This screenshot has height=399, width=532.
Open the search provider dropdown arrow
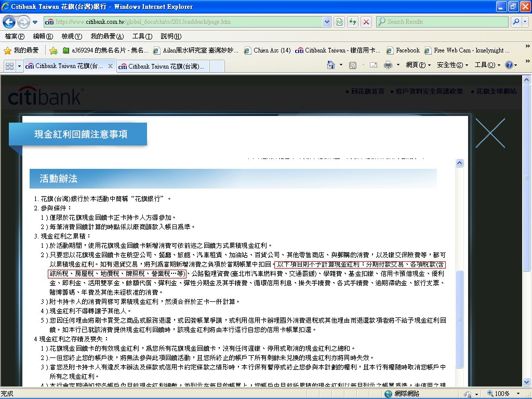pyautogui.click(x=525, y=22)
